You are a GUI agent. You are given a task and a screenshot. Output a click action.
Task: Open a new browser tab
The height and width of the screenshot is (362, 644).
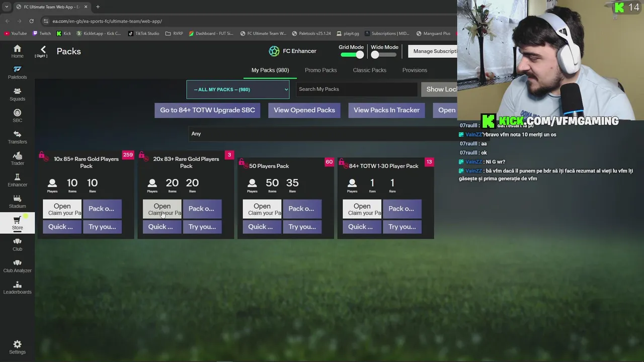click(x=98, y=7)
